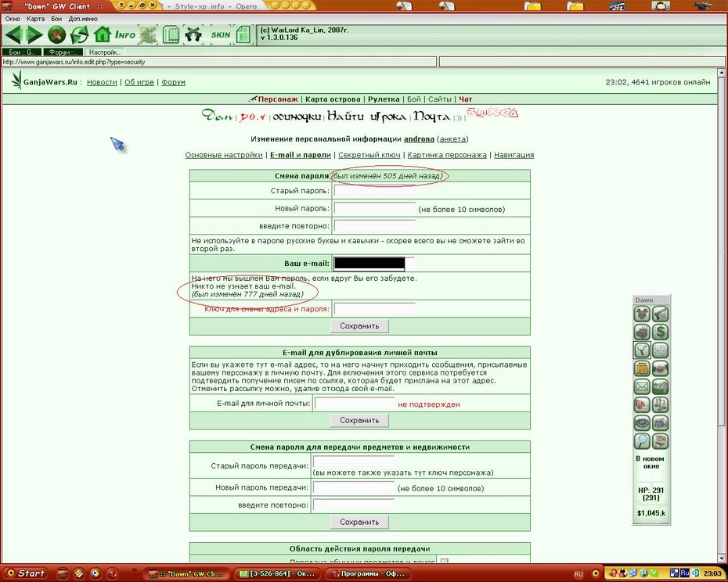Screen dimensions: 728x582
Task: Click the handshake icon in Dawn panel
Action: click(660, 368)
